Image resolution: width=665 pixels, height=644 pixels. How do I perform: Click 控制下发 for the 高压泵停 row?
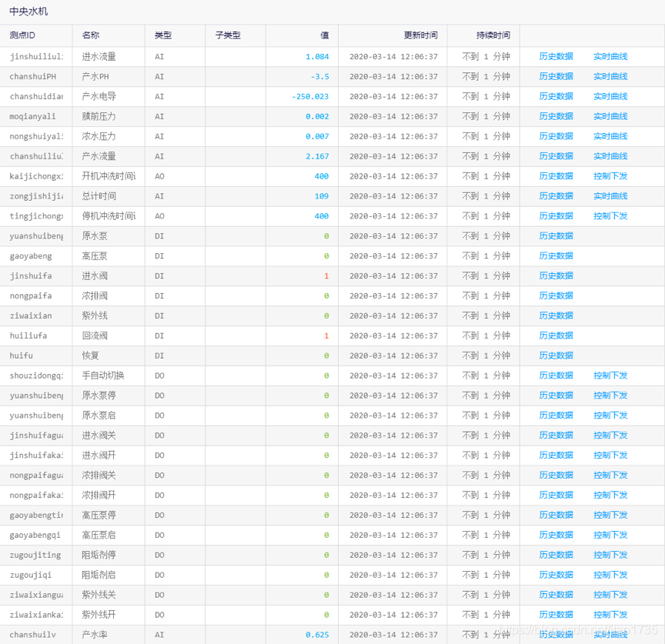tap(610, 515)
